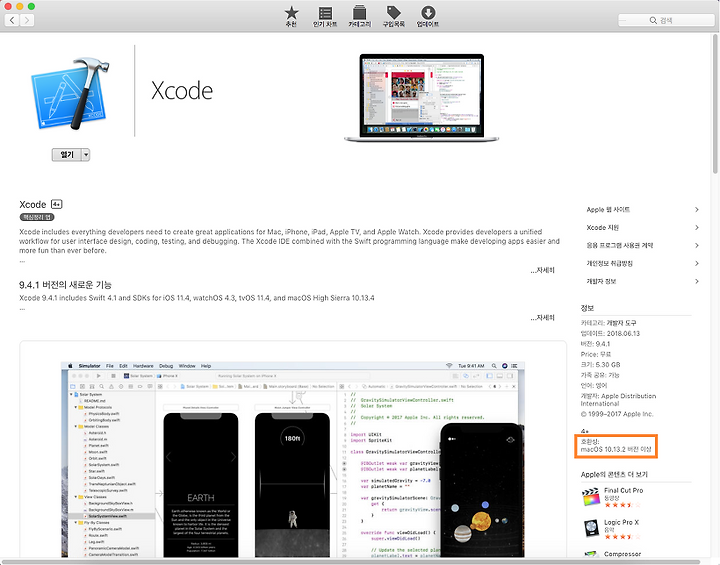This screenshot has width=720, height=565.
Task: Open the 개인정보 취급방침 link
Action: click(x=609, y=263)
